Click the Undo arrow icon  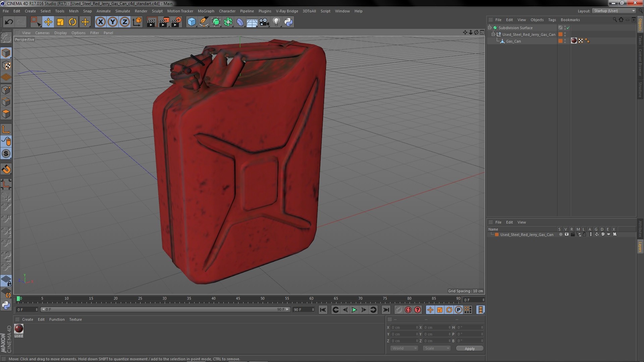pos(9,22)
